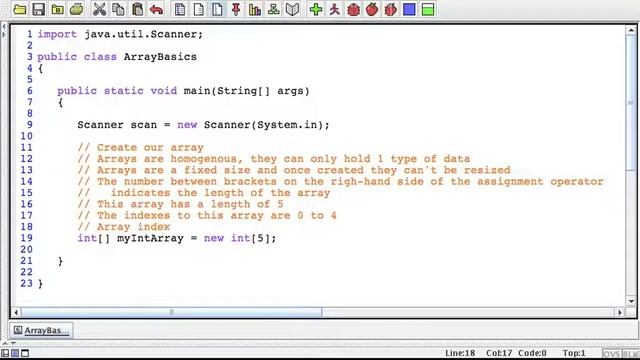The height and width of the screenshot is (360, 640).
Task: Open the complexity profile bar chart icon
Action: pyautogui.click(x=255, y=9)
